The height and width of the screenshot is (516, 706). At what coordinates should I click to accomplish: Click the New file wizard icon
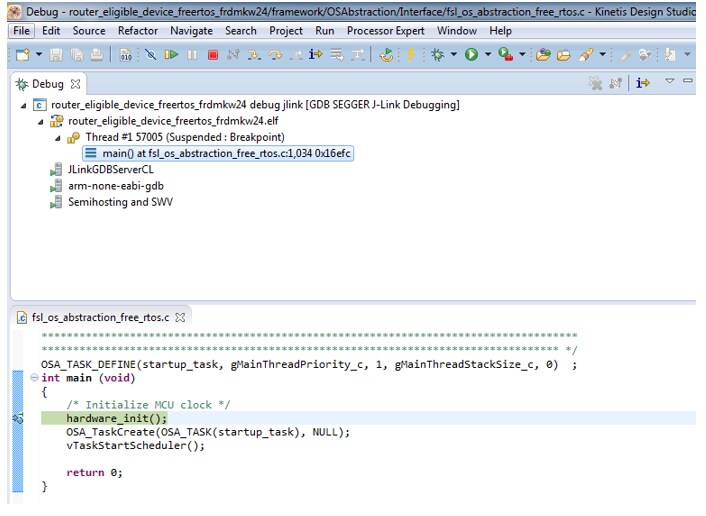21,55
